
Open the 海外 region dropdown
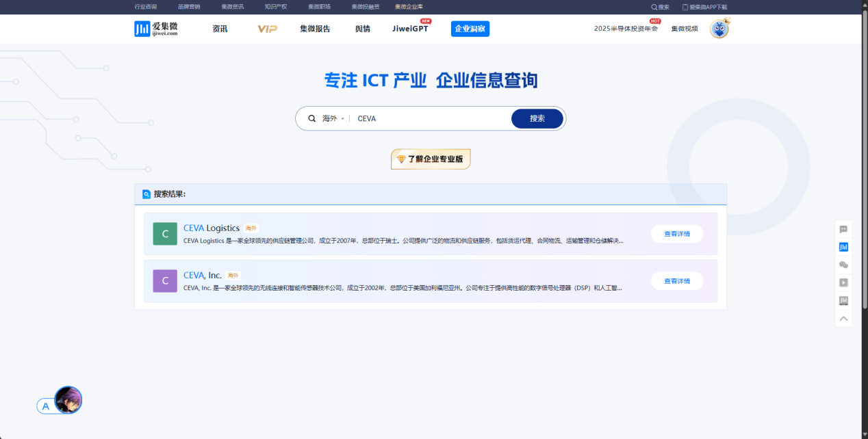pyautogui.click(x=333, y=118)
